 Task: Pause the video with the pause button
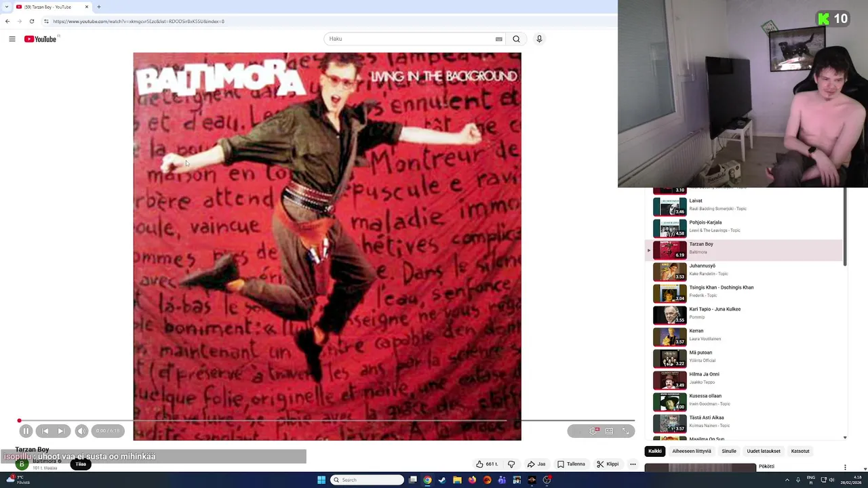[26, 431]
